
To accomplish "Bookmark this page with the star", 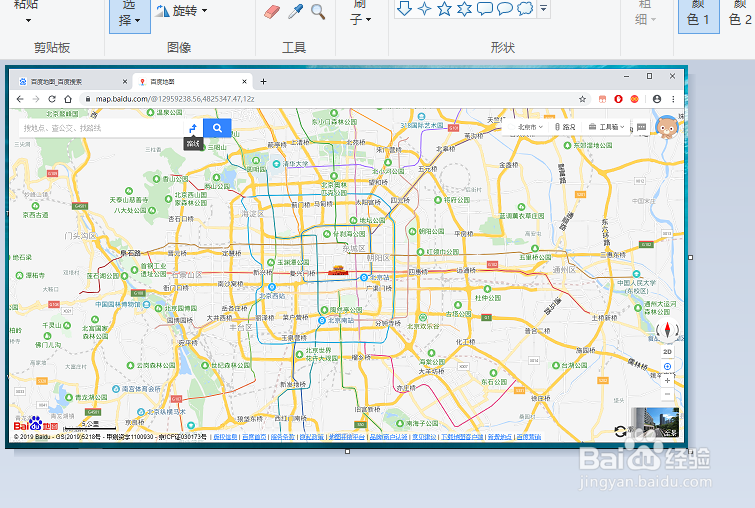I will pos(582,99).
